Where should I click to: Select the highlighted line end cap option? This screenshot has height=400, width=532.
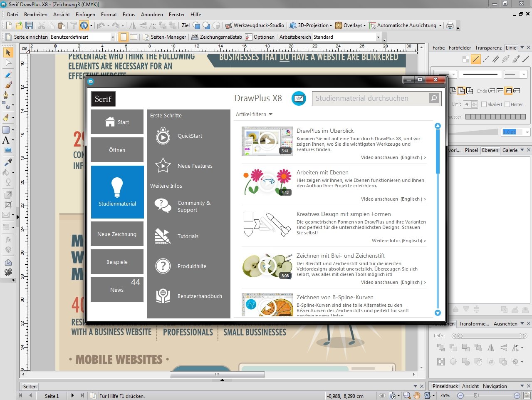pos(508,91)
